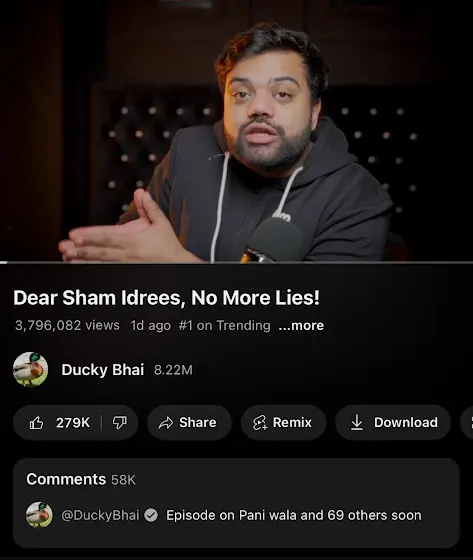Like the video with thumbs-up icon
473x560 pixels.
(x=36, y=422)
